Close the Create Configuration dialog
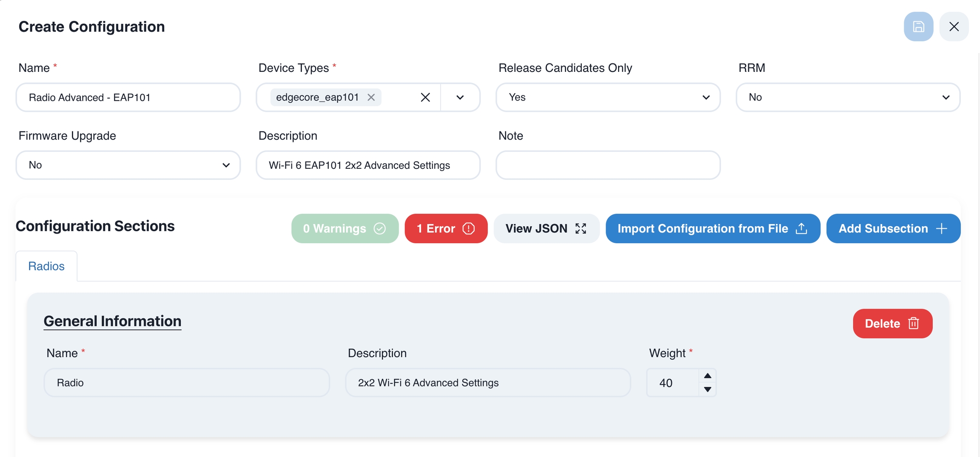The width and height of the screenshot is (980, 457). tap(954, 27)
